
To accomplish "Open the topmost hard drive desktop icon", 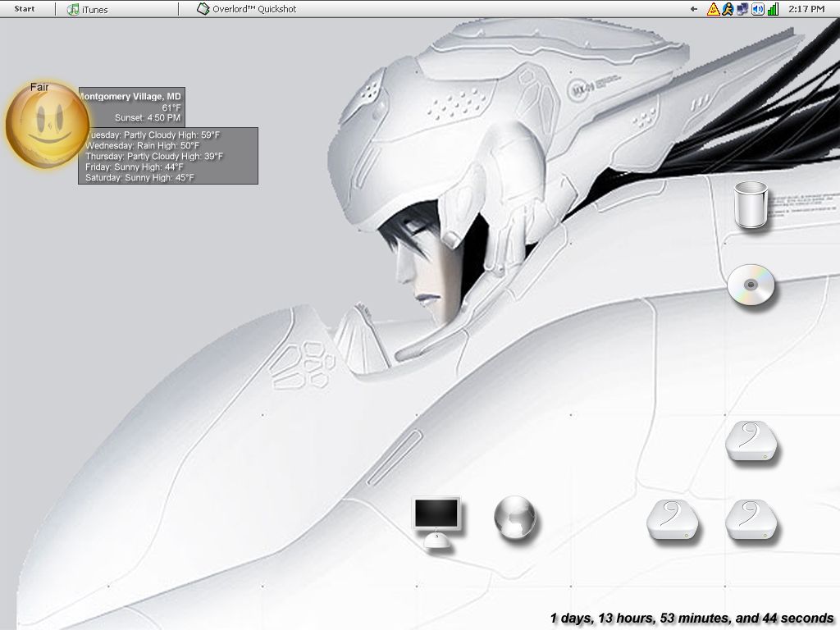I will coord(751,442).
